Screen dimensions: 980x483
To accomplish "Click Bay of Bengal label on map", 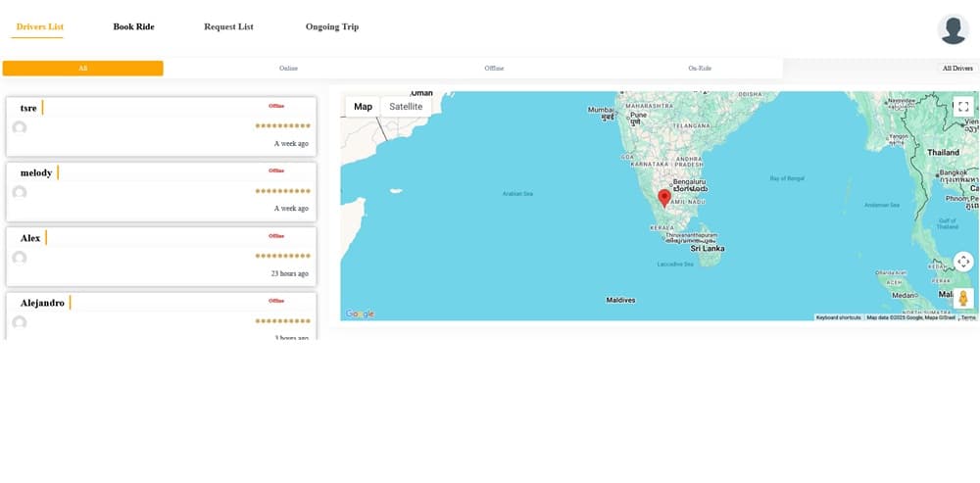I will click(788, 178).
